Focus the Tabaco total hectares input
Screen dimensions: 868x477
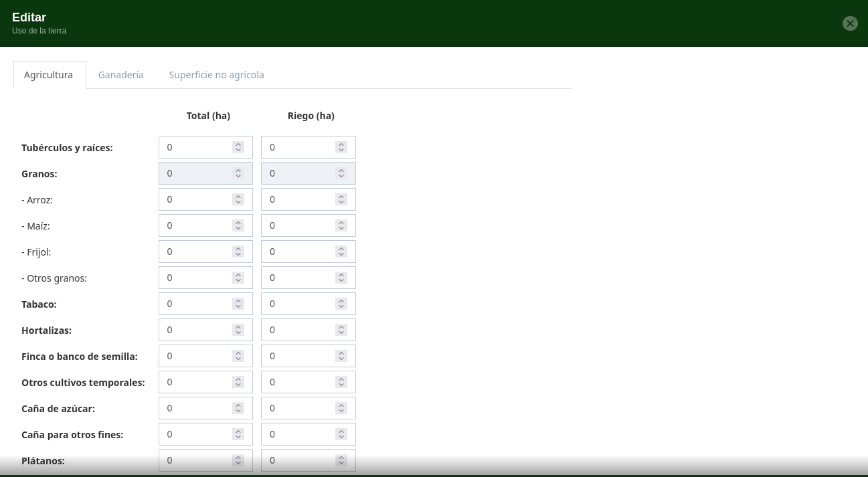(195, 304)
